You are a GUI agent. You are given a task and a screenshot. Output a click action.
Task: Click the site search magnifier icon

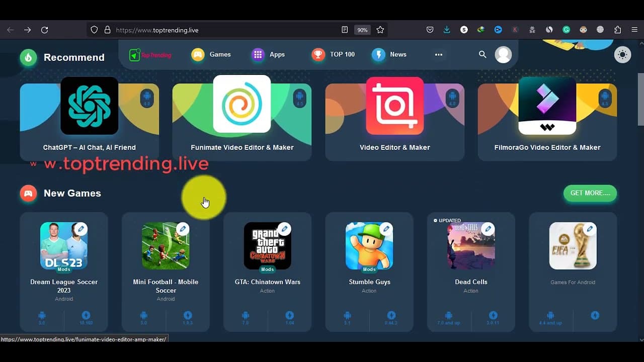(482, 54)
